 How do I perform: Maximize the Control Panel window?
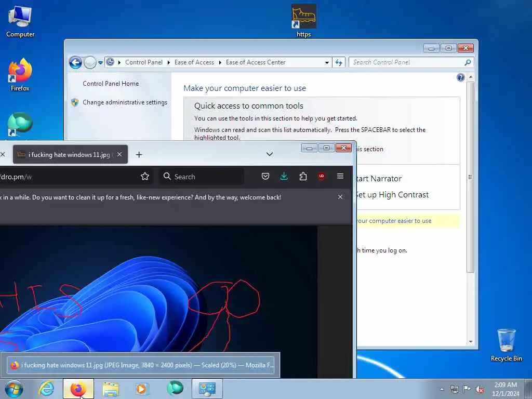(x=448, y=48)
